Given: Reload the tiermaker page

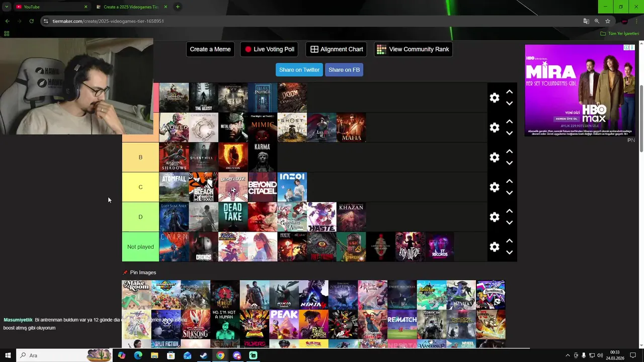Looking at the screenshot, I should [31, 21].
